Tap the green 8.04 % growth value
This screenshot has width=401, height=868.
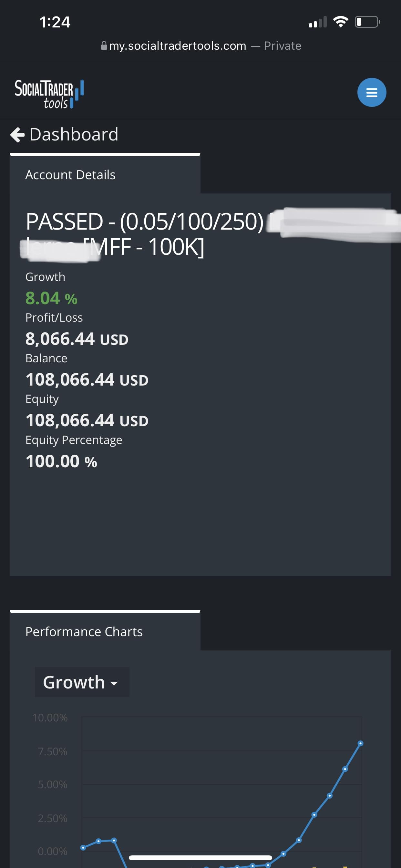click(52, 298)
